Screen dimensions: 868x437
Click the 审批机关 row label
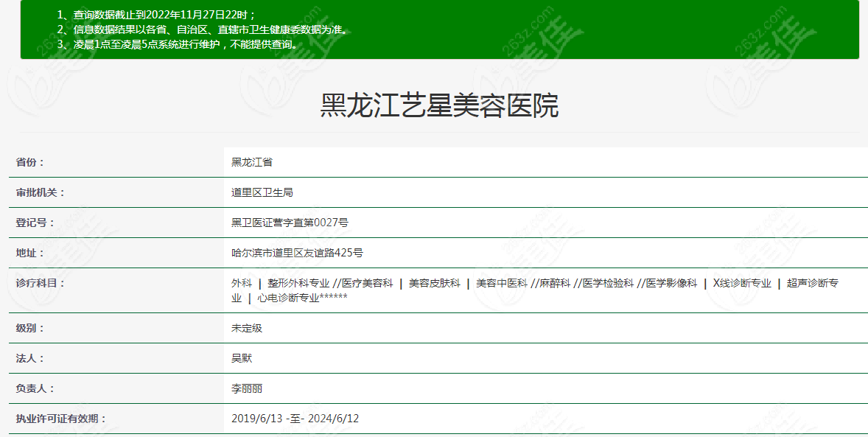tap(41, 192)
